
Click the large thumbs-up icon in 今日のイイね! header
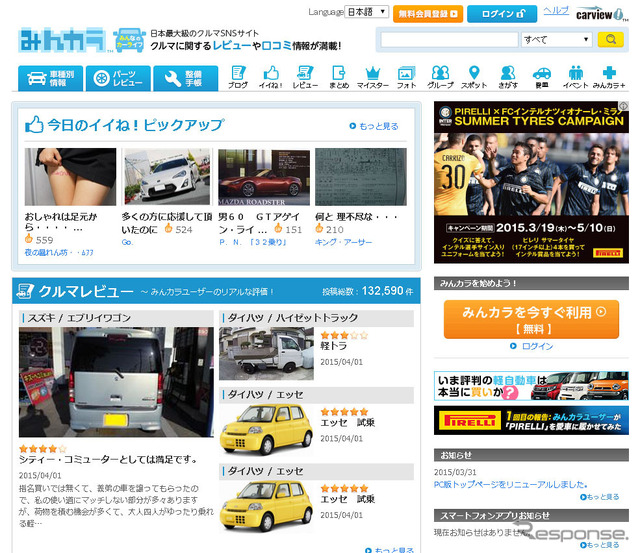pos(34,124)
